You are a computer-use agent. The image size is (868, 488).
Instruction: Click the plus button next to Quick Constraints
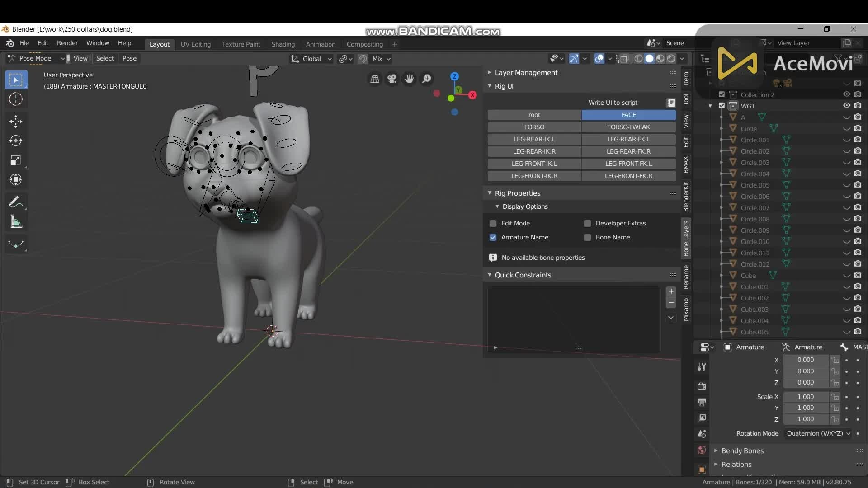[x=671, y=291]
